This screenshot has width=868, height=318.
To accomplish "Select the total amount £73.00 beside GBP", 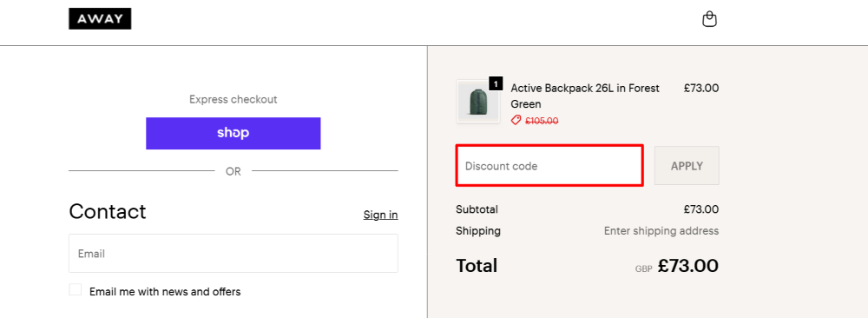I will [688, 266].
